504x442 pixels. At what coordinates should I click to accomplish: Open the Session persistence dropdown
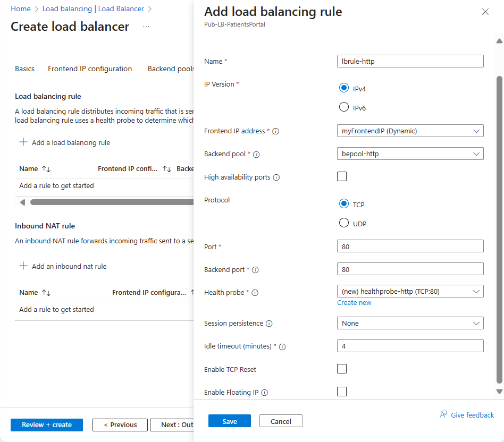410,323
